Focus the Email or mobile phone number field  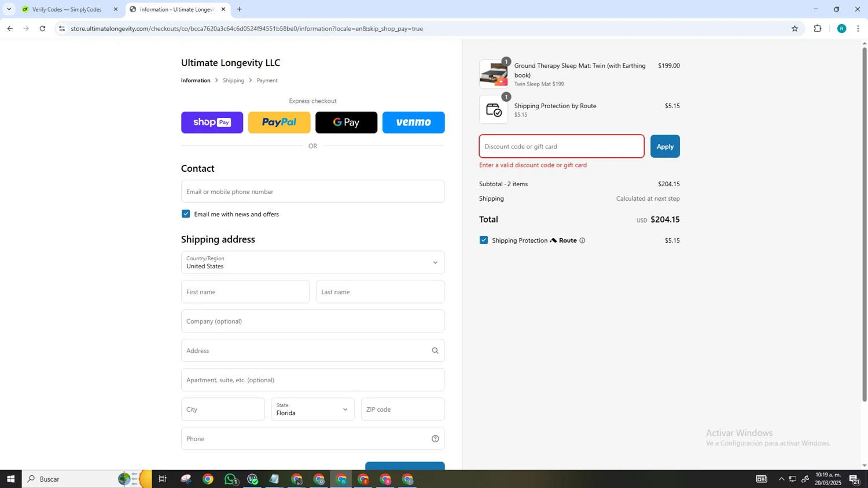[x=313, y=191]
